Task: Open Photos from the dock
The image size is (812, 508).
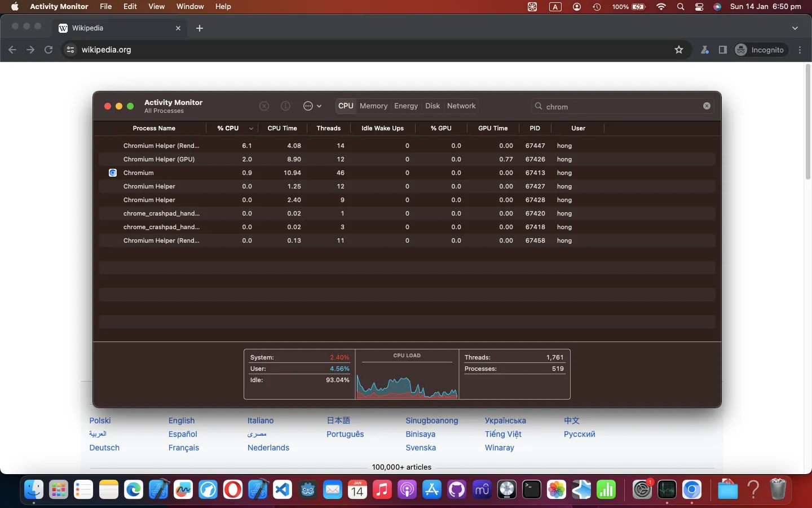Action: [557, 489]
